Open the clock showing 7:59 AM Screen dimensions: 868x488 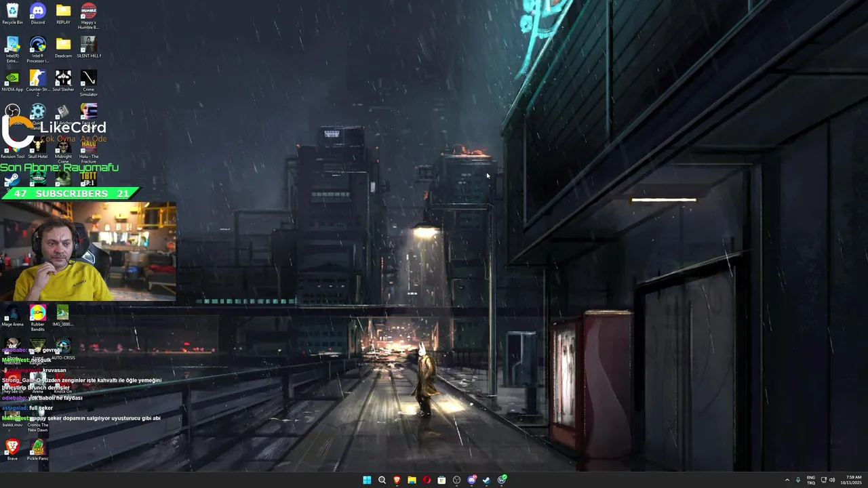(851, 480)
